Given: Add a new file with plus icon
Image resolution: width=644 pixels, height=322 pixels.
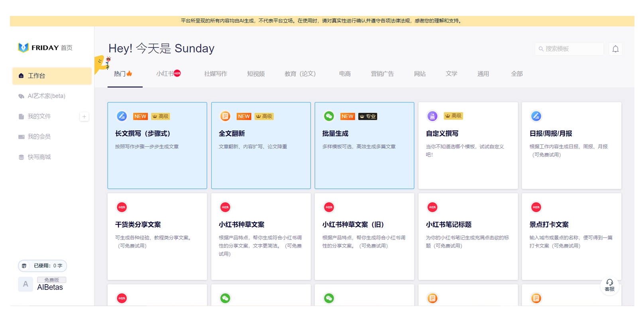Looking at the screenshot, I should click(84, 117).
